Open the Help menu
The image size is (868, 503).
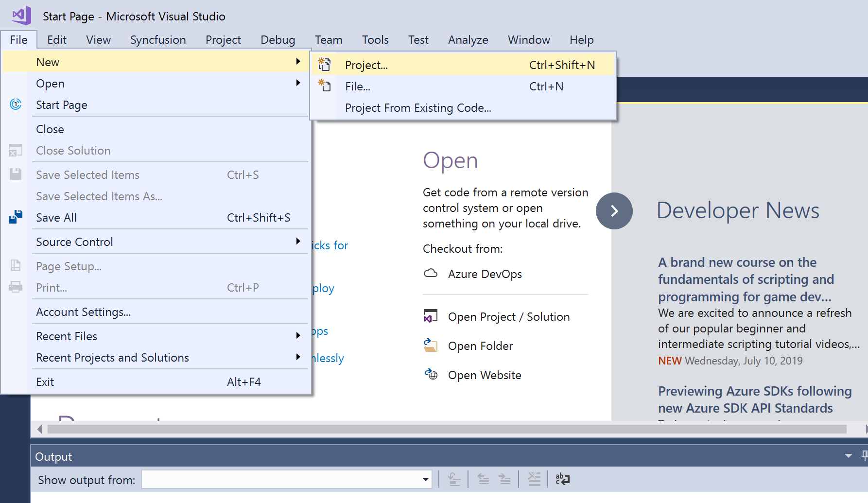[581, 40]
